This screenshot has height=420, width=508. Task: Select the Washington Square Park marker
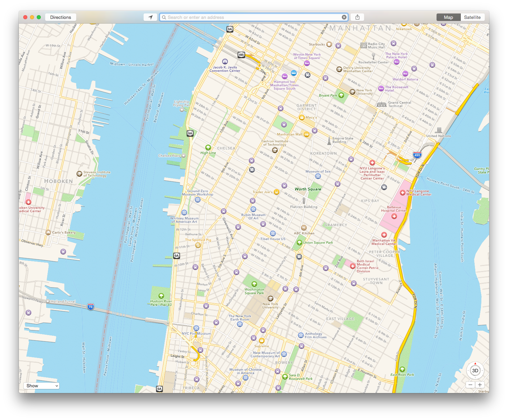[254, 284]
